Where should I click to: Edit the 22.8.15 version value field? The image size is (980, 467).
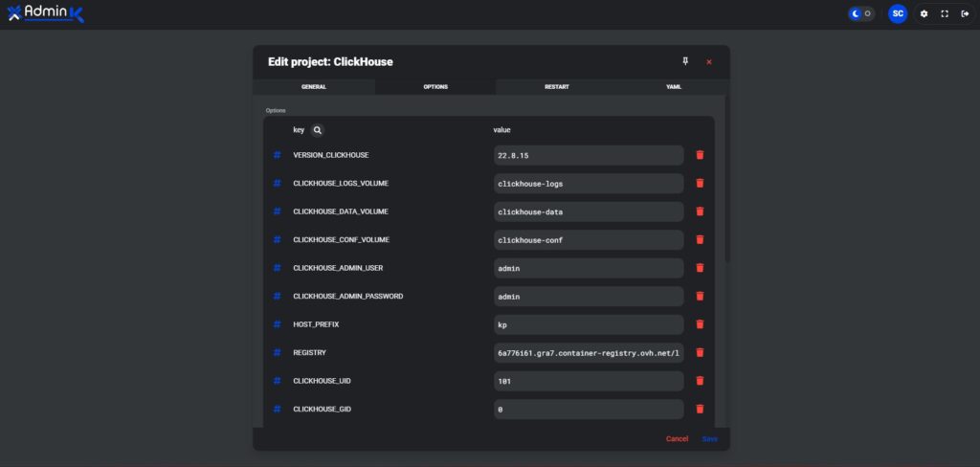coord(589,155)
